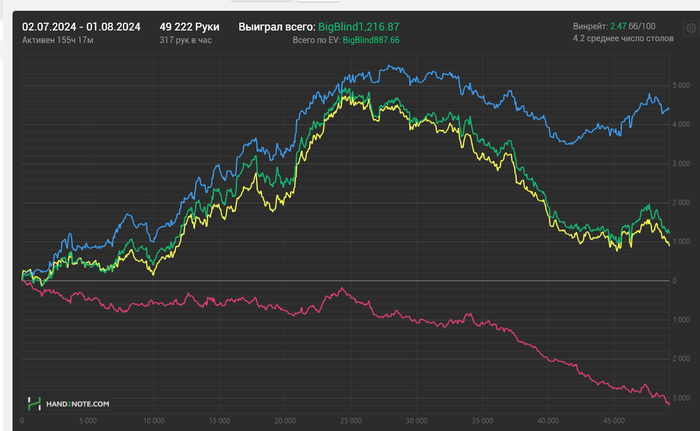The height and width of the screenshot is (431, 700).
Task: Click the Hand2Note logo
Action: (69, 404)
